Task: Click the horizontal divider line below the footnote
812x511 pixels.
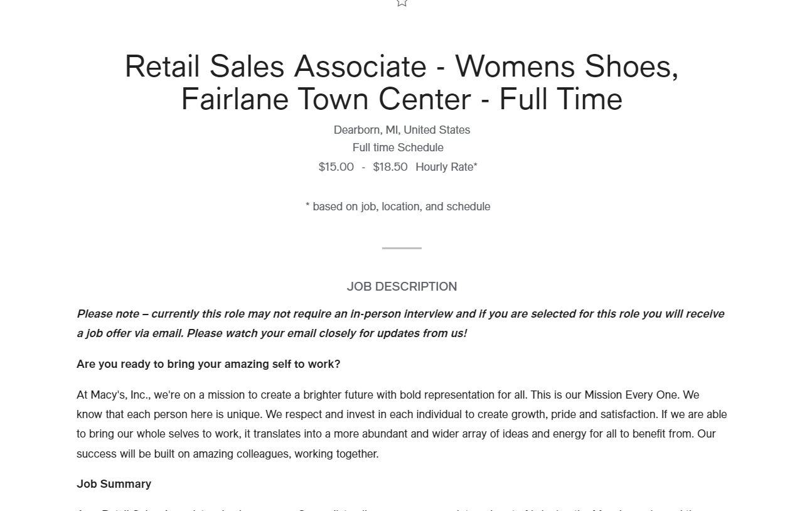Action: click(x=402, y=248)
